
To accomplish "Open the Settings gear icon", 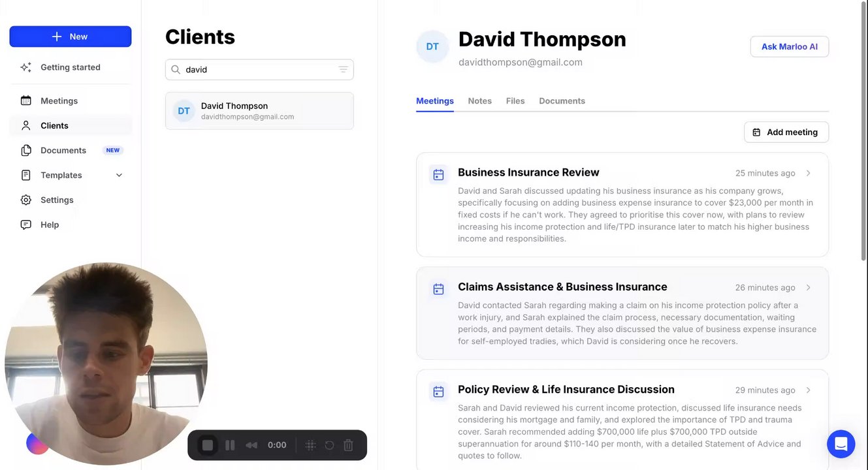I will pos(26,200).
